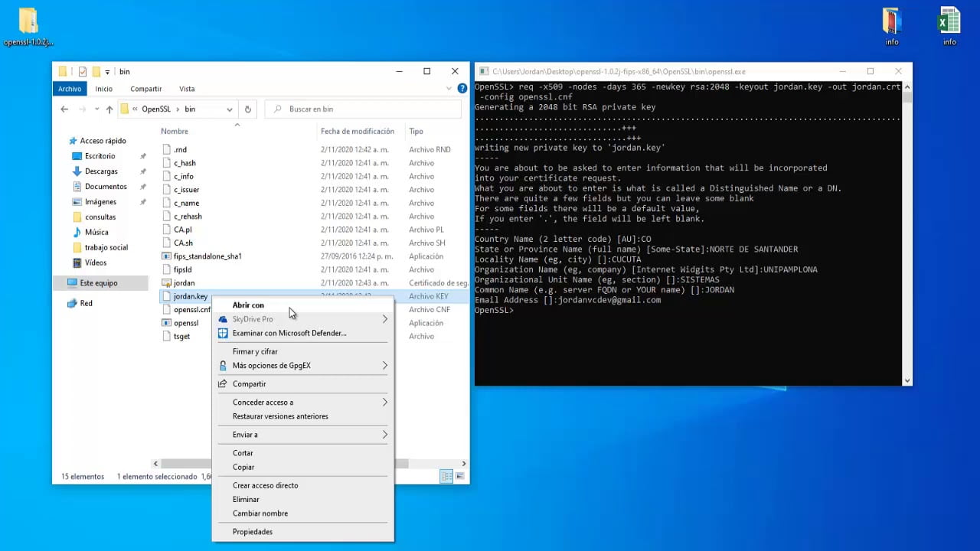This screenshot has height=551, width=980.
Task: Open the Compartir ribbon tab
Action: coord(145,89)
